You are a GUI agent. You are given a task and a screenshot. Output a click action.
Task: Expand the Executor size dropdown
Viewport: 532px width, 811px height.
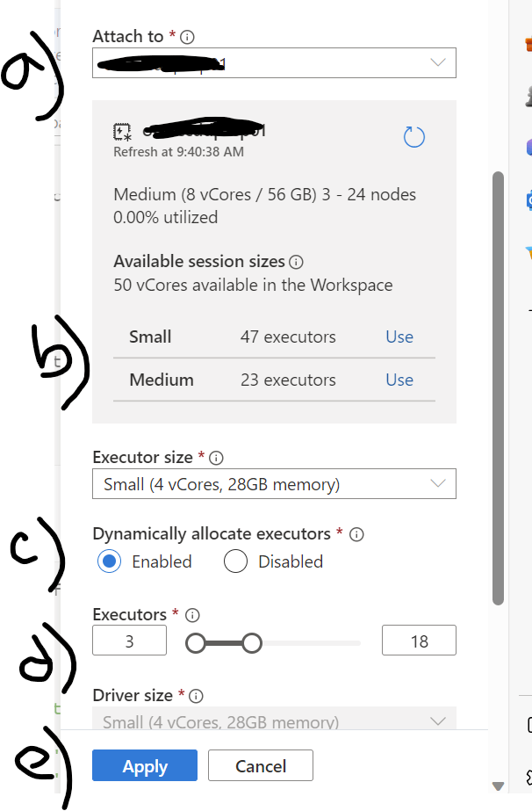click(274, 484)
